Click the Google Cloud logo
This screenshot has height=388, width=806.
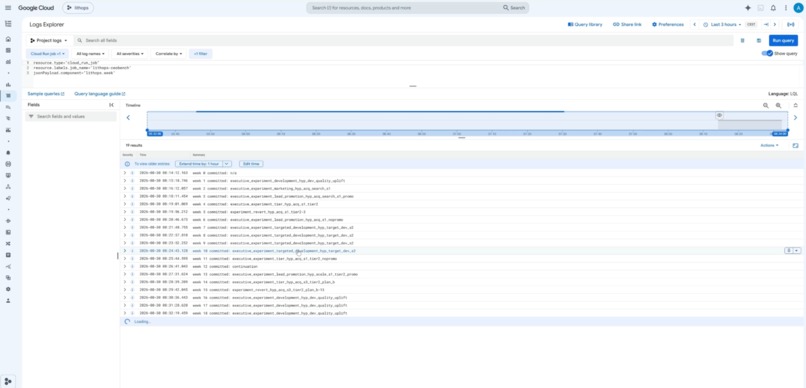pos(36,8)
